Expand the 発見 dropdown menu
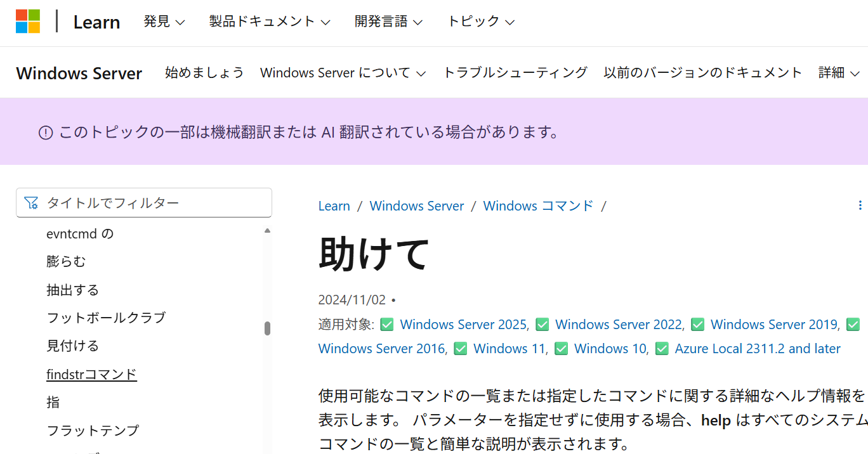The image size is (868, 454). (x=164, y=22)
